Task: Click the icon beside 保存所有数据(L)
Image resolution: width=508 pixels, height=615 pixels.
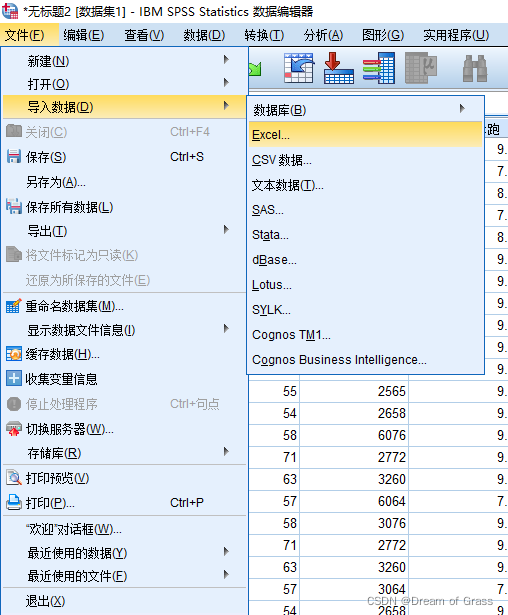Action: (x=14, y=207)
